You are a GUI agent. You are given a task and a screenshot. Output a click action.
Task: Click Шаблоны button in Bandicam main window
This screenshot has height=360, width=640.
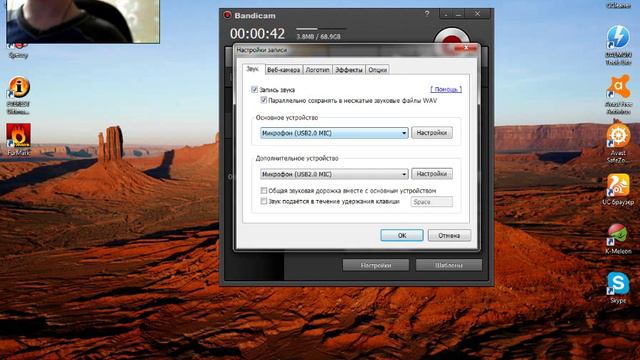pyautogui.click(x=449, y=265)
